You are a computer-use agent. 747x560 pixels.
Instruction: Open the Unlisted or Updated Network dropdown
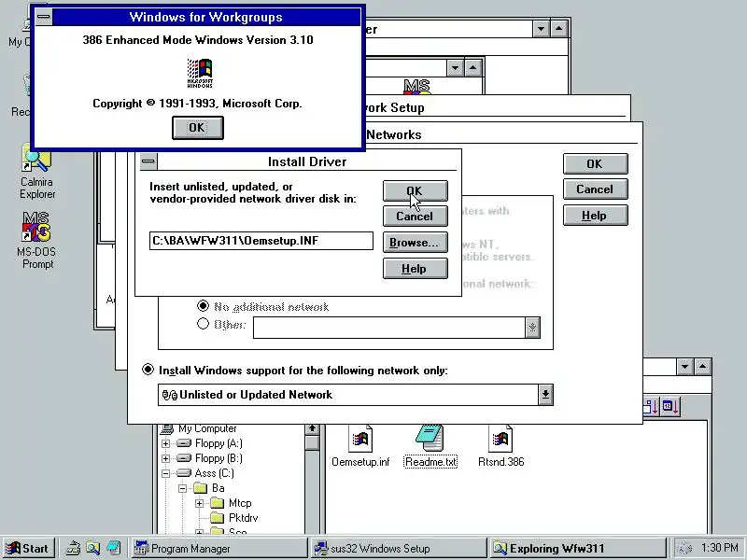click(545, 395)
